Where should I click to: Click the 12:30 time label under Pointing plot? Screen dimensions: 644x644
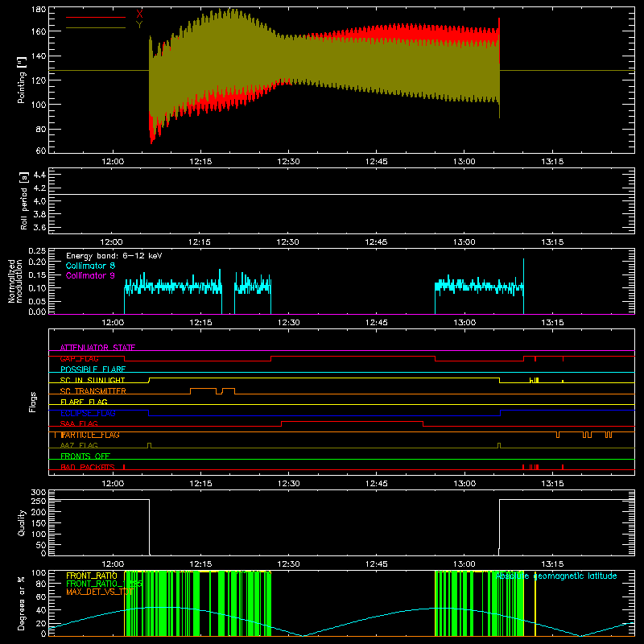[288, 162]
